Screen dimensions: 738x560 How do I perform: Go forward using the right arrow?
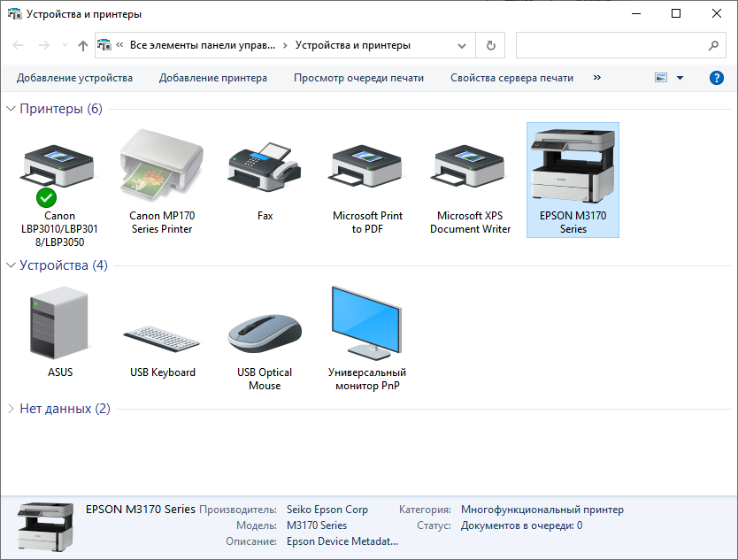click(x=43, y=45)
